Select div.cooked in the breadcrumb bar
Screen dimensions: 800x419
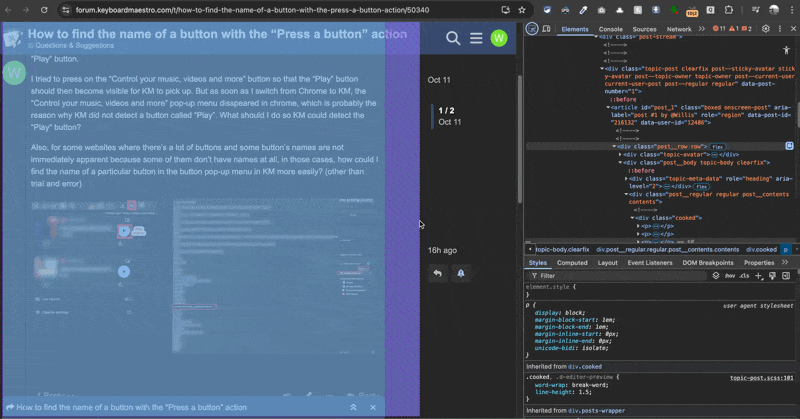point(760,249)
